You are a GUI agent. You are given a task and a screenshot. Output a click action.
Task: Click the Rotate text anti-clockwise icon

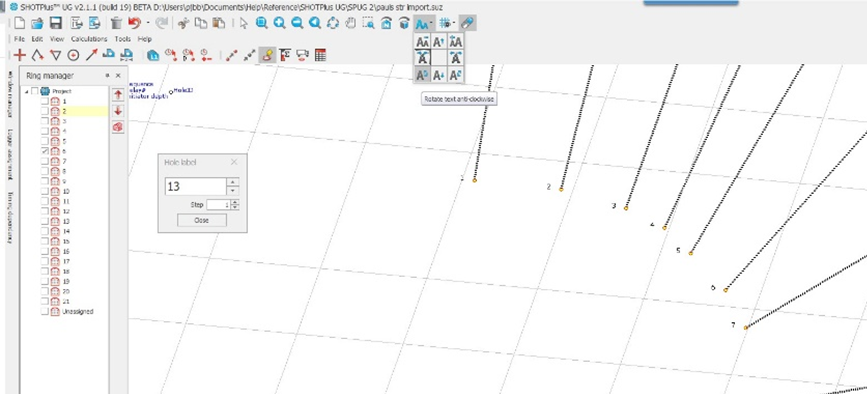[422, 75]
